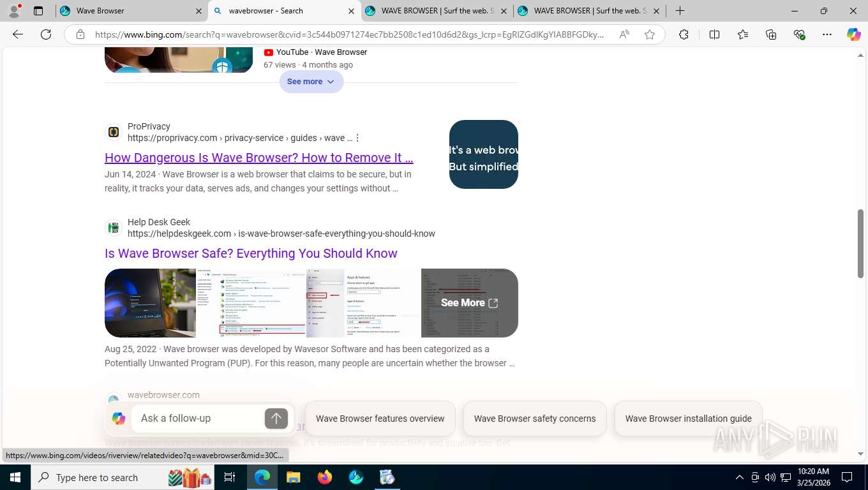
Task: Open the laptop photo thumbnail
Action: point(150,303)
